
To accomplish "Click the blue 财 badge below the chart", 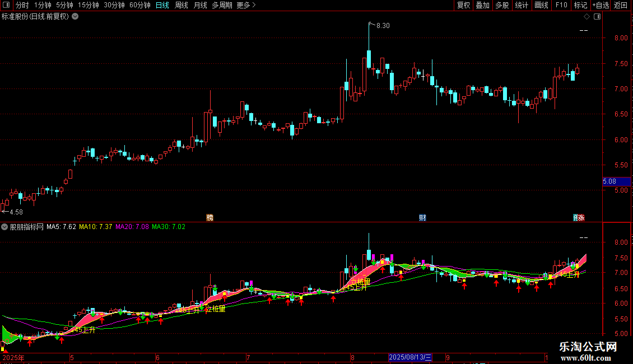I will point(422,217).
